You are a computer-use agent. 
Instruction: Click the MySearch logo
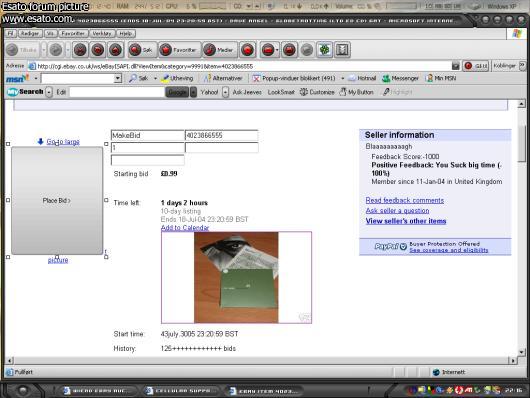(25, 92)
